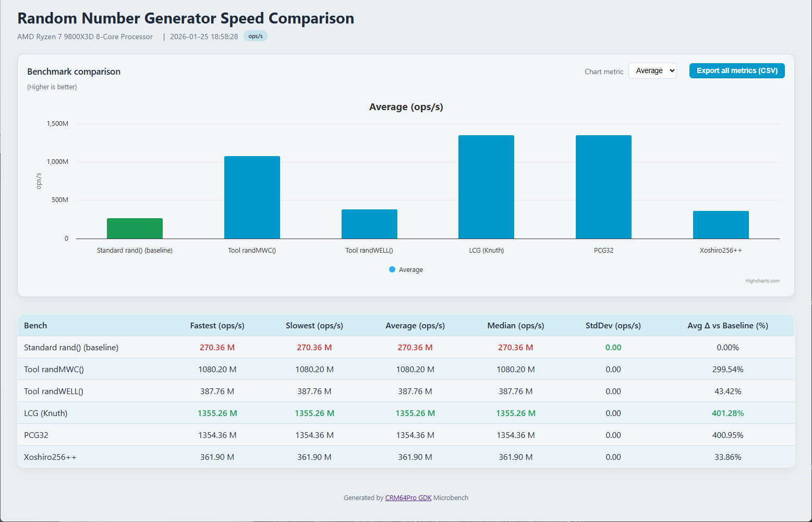Click the ops/s unit badge
The image size is (812, 522).
pos(256,37)
